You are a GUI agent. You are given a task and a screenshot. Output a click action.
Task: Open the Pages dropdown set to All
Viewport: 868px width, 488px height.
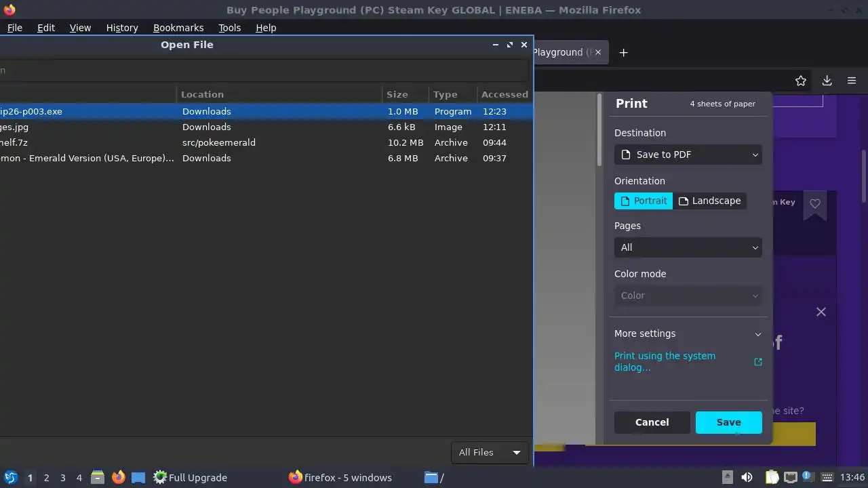[x=688, y=247]
